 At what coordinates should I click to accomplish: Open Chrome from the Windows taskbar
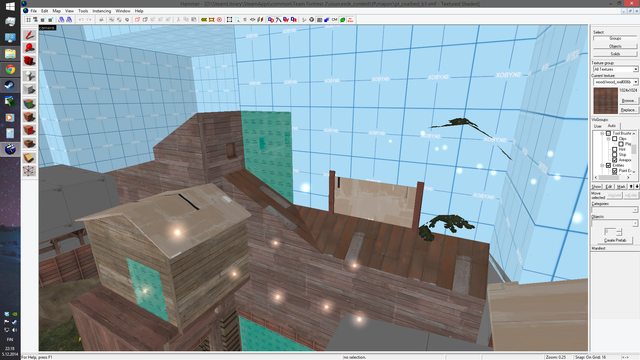click(10, 69)
